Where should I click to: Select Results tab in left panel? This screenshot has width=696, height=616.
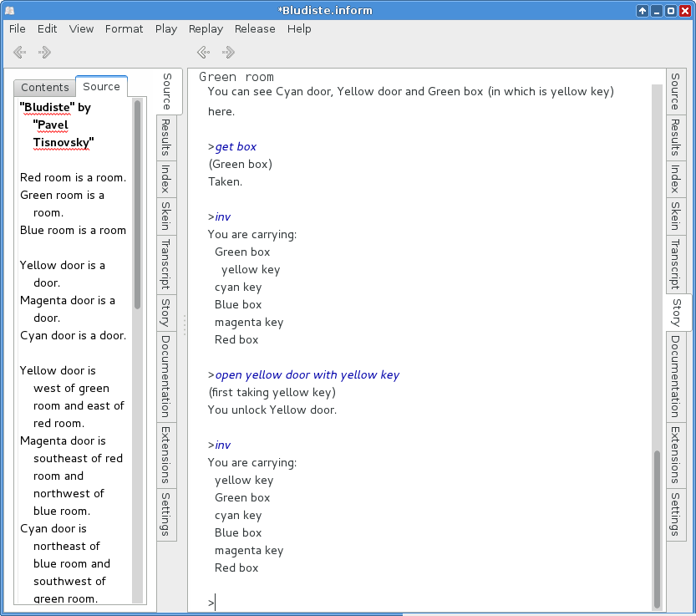166,137
